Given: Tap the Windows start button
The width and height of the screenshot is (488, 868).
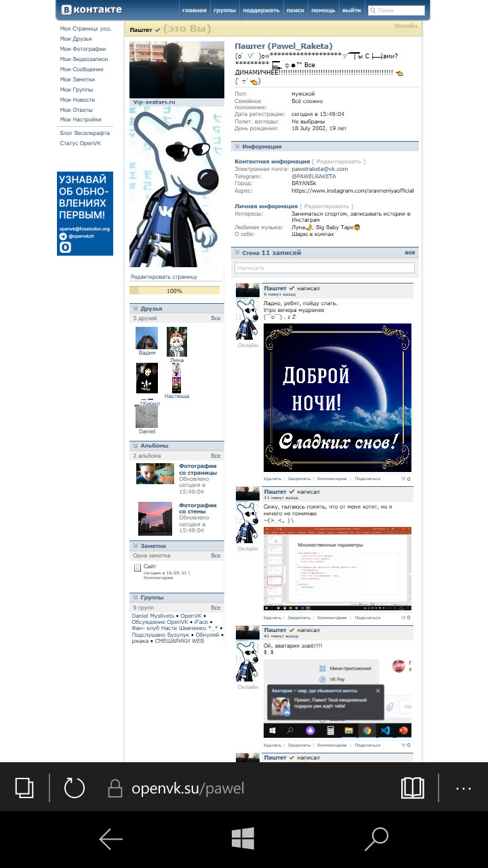Looking at the screenshot, I should [x=243, y=839].
